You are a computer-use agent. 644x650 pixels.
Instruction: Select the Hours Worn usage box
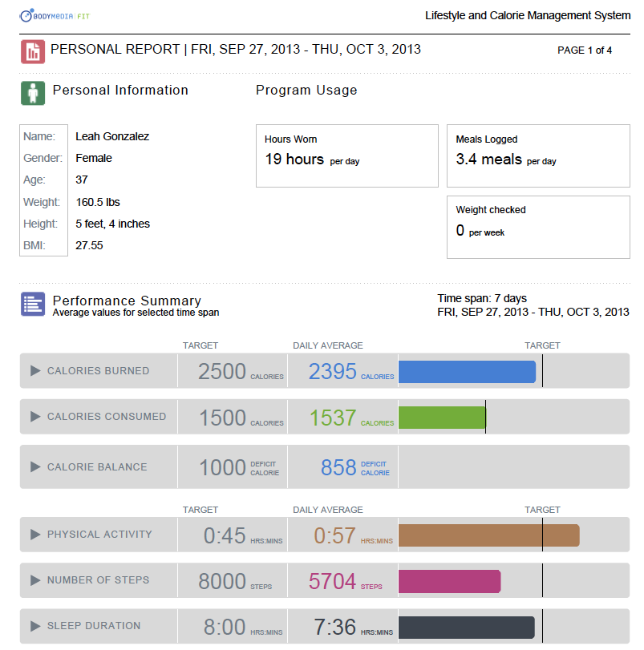coord(346,155)
